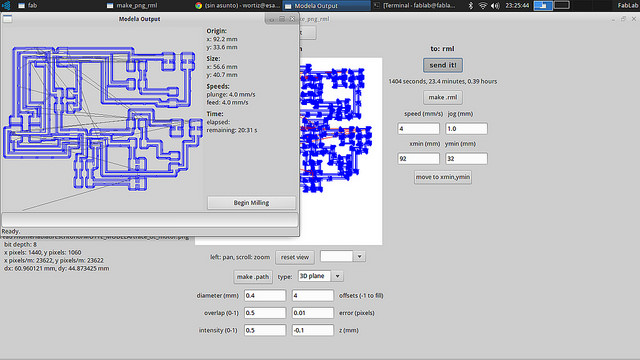This screenshot has height=360, width=640.
Task: Click the FabLab user label in panel
Action: tap(628, 5)
